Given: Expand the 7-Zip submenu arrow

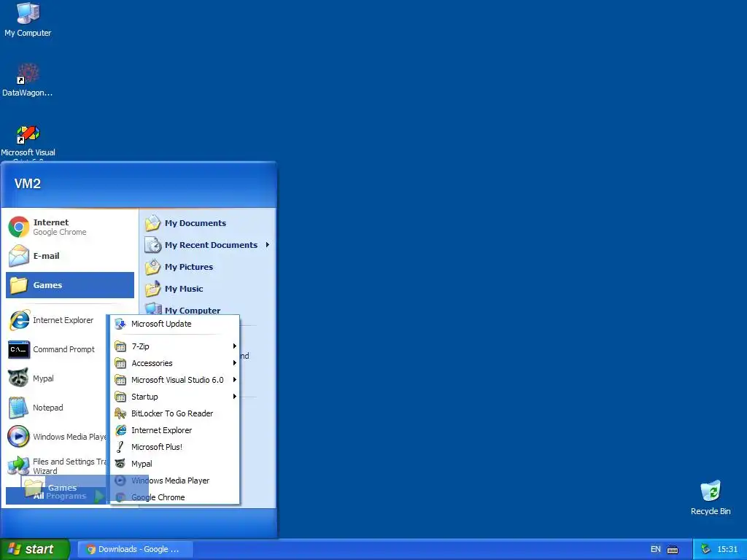Looking at the screenshot, I should point(234,346).
